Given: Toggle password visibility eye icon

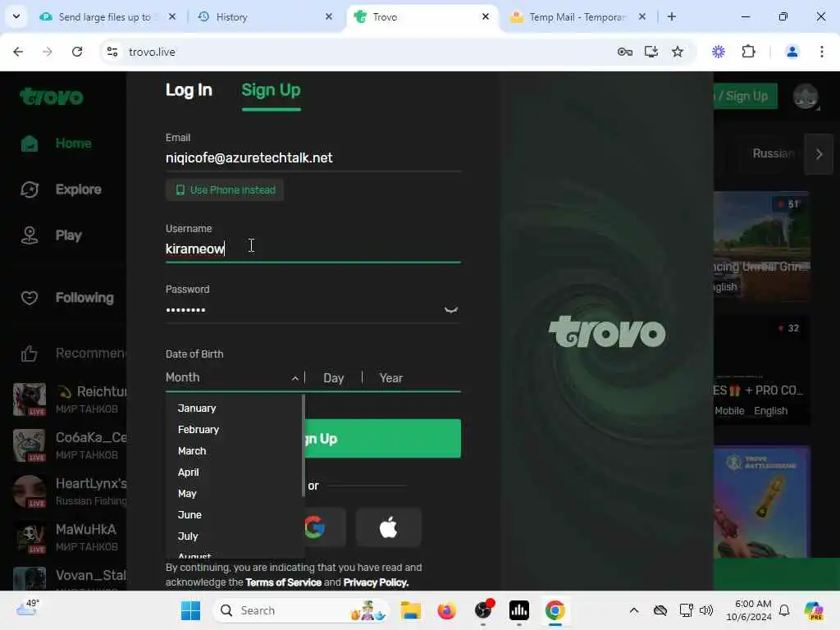Looking at the screenshot, I should [x=451, y=310].
